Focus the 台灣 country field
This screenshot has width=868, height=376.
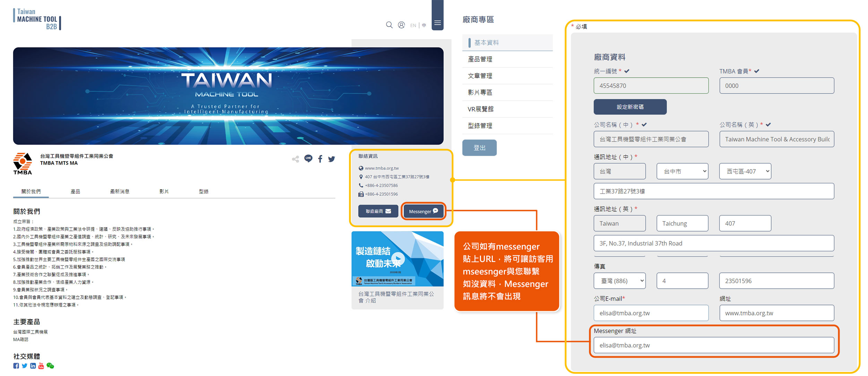pyautogui.click(x=619, y=171)
